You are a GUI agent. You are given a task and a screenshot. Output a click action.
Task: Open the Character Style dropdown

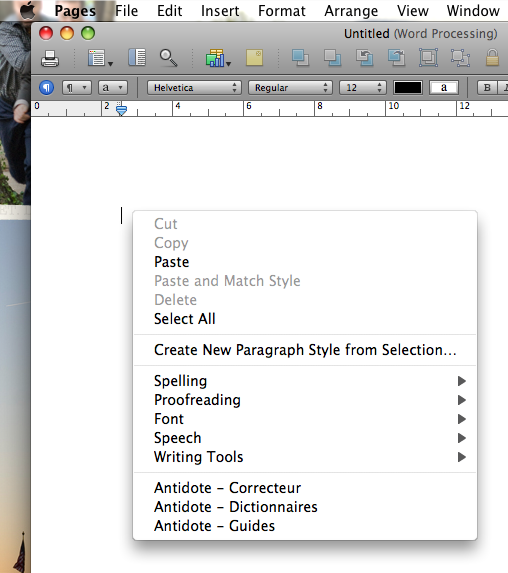point(113,88)
